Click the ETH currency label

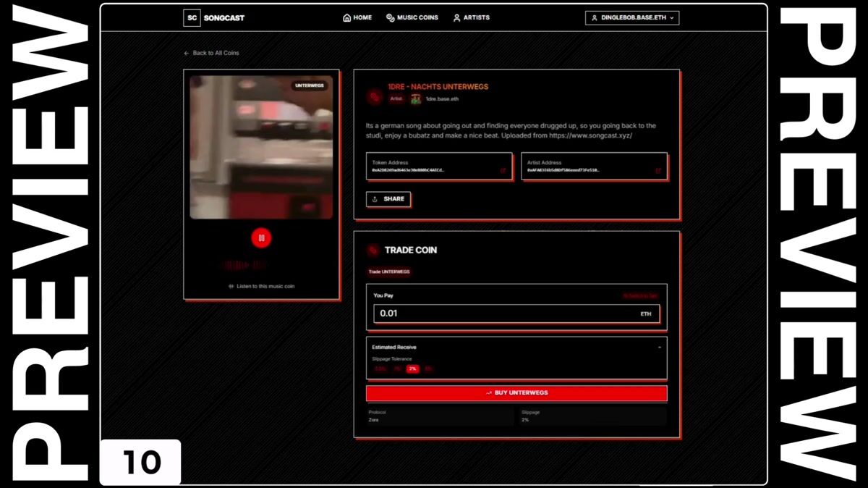646,314
